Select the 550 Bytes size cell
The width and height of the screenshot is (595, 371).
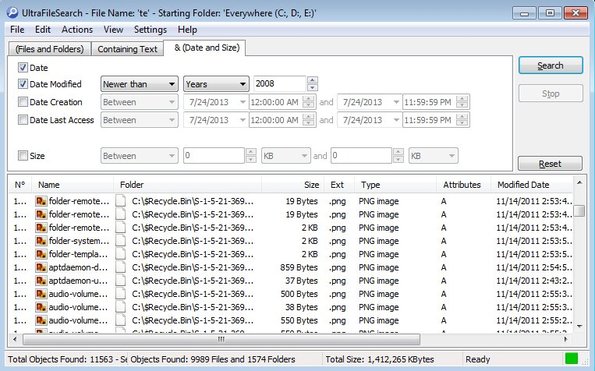(299, 321)
